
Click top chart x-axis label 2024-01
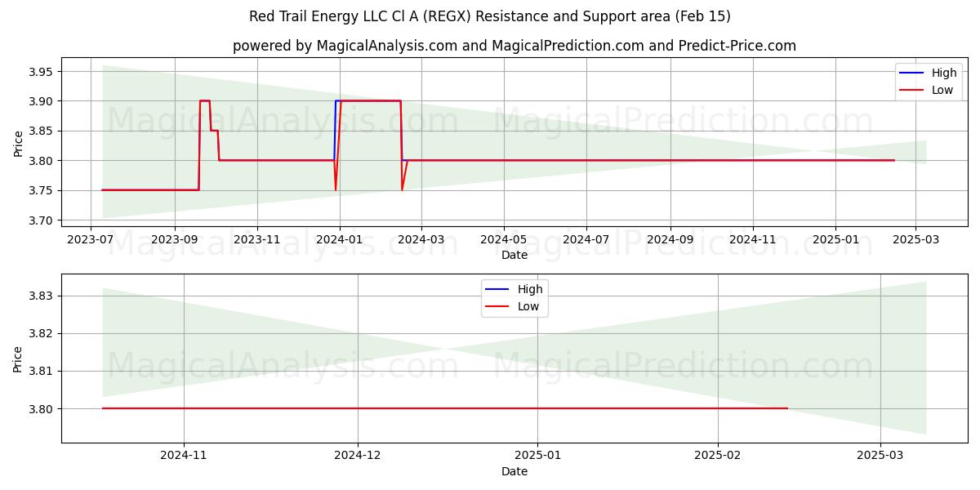(340, 240)
